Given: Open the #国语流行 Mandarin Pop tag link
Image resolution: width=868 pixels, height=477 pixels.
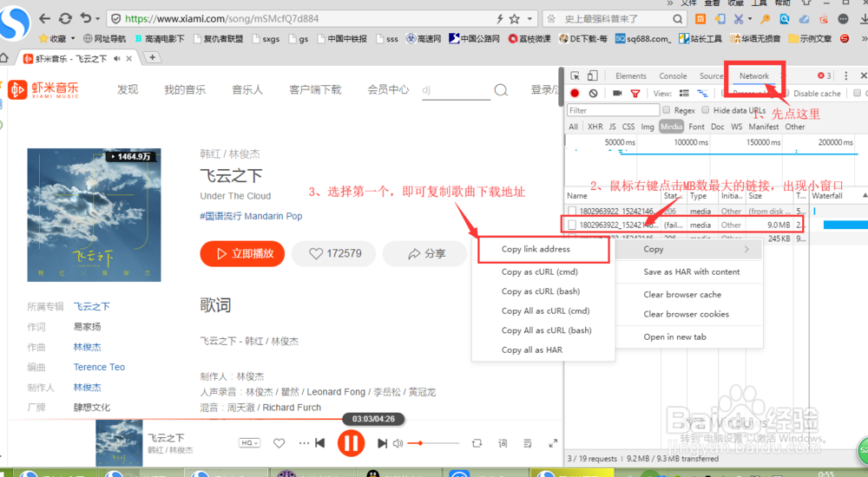Looking at the screenshot, I should point(251,216).
